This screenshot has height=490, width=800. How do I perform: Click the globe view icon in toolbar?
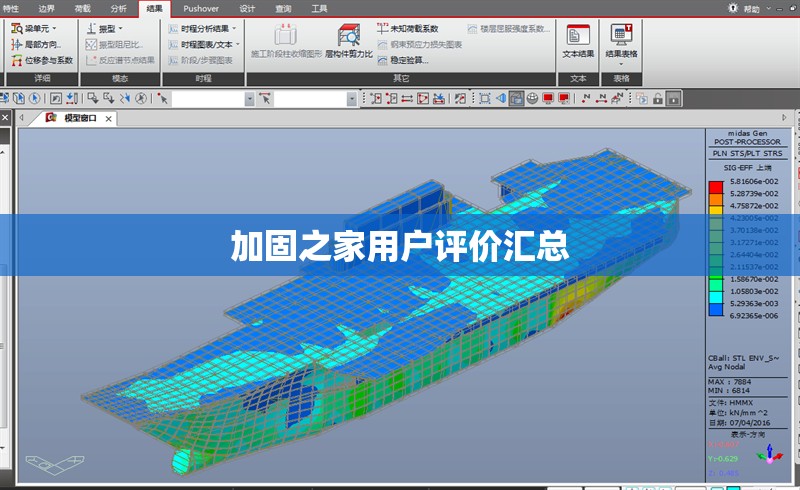532,98
